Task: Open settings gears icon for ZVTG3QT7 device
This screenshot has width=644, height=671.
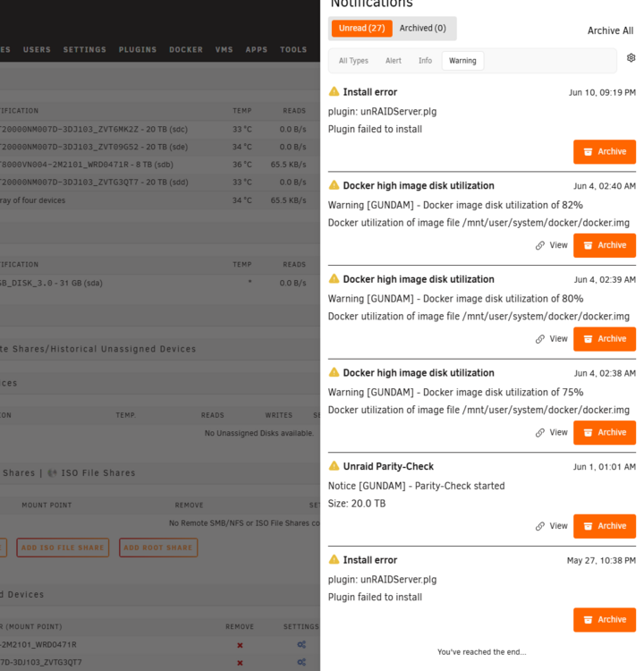Action: click(x=301, y=662)
